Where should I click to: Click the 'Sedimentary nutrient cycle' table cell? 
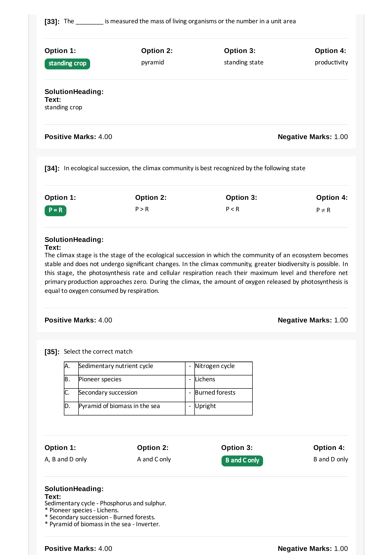pos(132,368)
